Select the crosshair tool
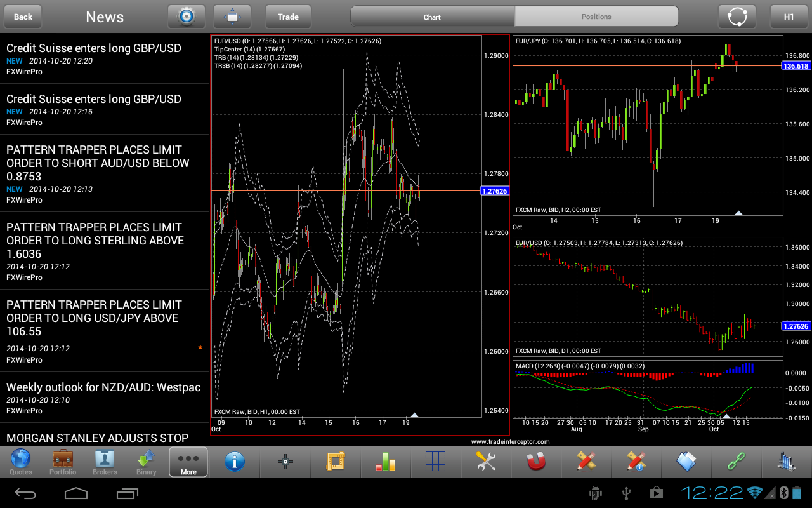The height and width of the screenshot is (508, 812). [285, 462]
